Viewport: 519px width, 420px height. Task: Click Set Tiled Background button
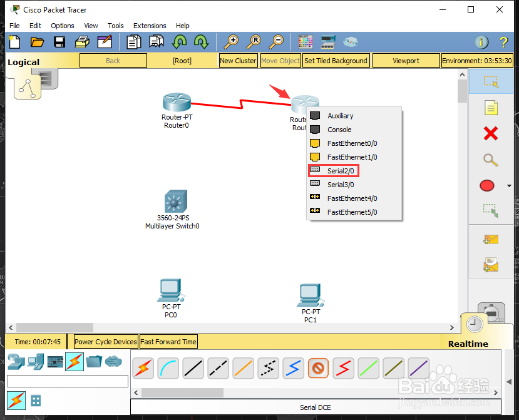336,61
